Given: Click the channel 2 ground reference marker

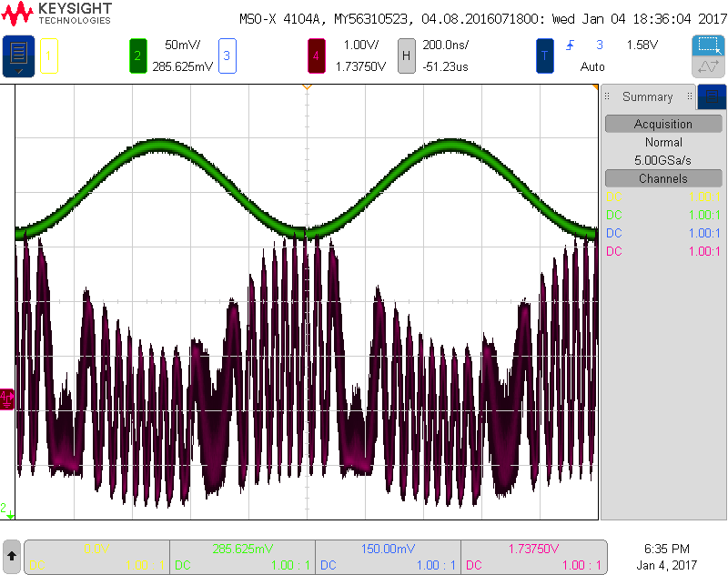Looking at the screenshot, I should click(x=7, y=509).
